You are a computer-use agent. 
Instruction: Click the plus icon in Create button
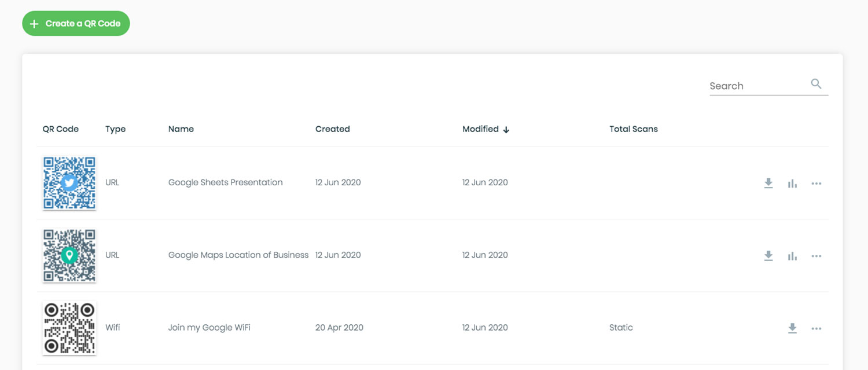click(34, 24)
